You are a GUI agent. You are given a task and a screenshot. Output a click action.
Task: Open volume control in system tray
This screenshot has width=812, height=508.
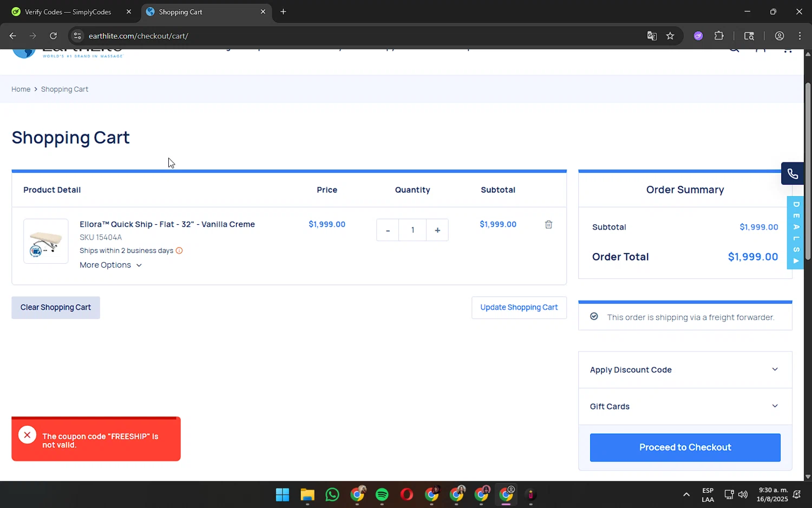tap(743, 494)
